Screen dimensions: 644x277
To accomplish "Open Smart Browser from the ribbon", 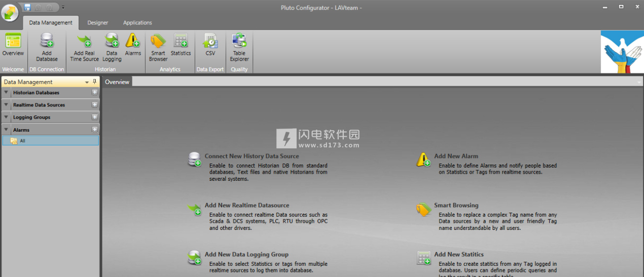I will [x=158, y=48].
